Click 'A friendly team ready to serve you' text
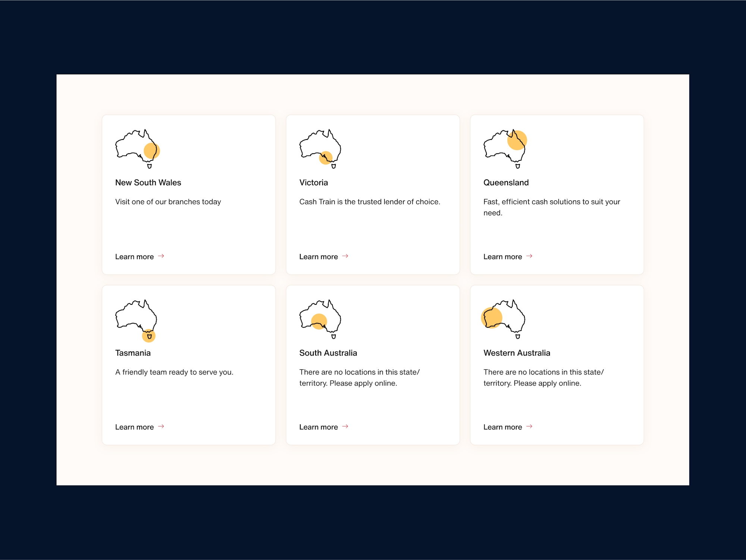 pyautogui.click(x=174, y=372)
